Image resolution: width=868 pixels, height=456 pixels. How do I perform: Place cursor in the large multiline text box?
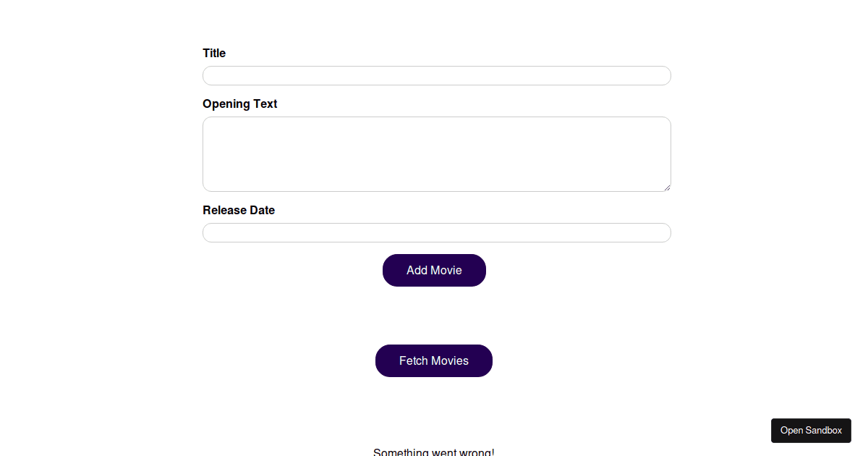436,154
